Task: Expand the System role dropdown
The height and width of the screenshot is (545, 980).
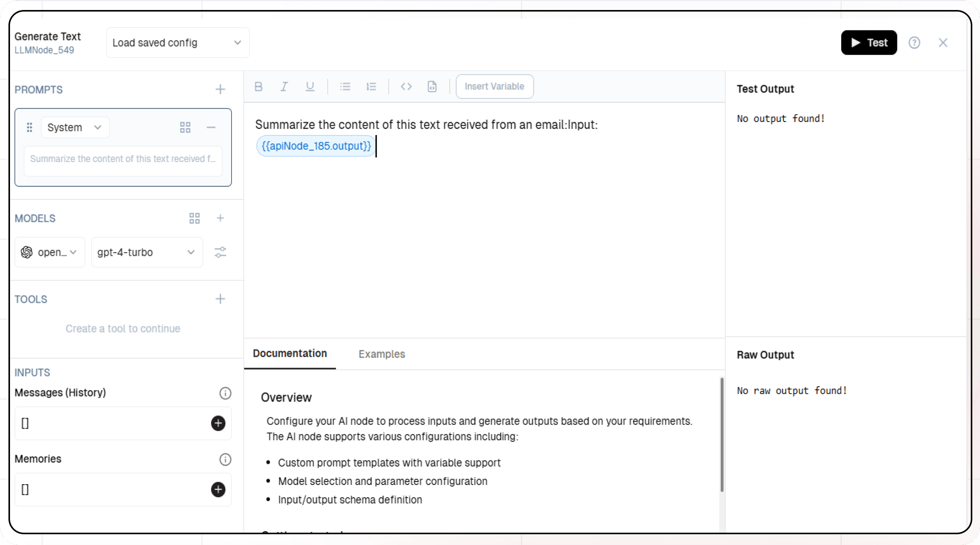Action: (x=75, y=127)
